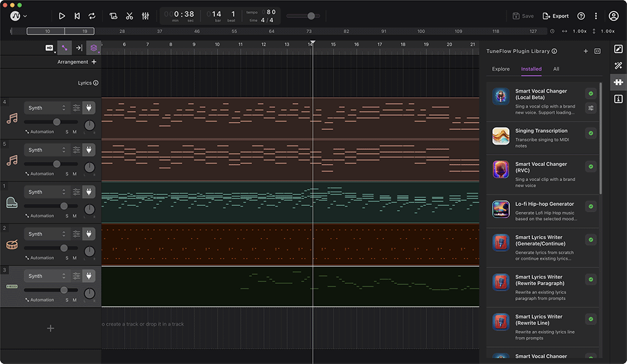The image size is (627, 364).
Task: Add an arrangement section with the plus icon
Action: [x=94, y=62]
